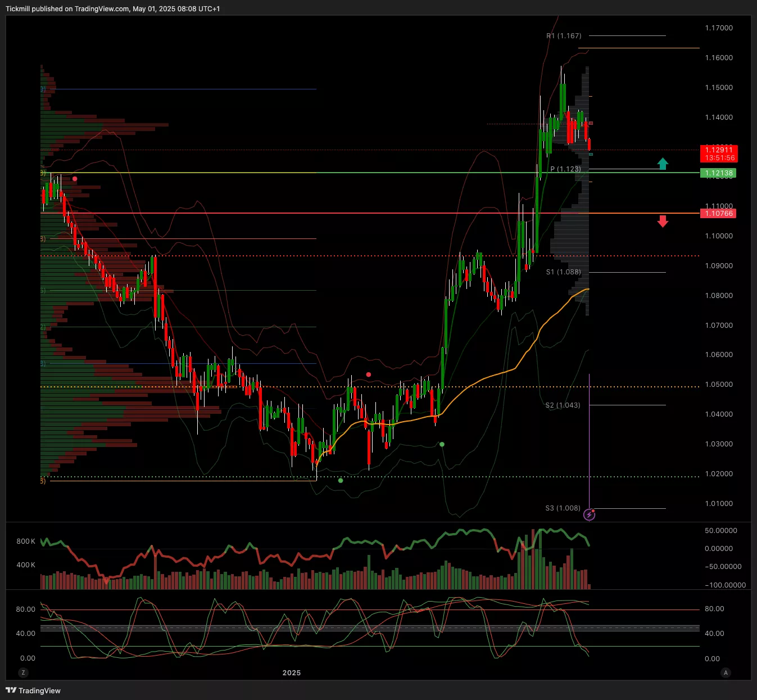Click the round A auto-scale button
Screen dimensions: 757x700
coord(726,672)
